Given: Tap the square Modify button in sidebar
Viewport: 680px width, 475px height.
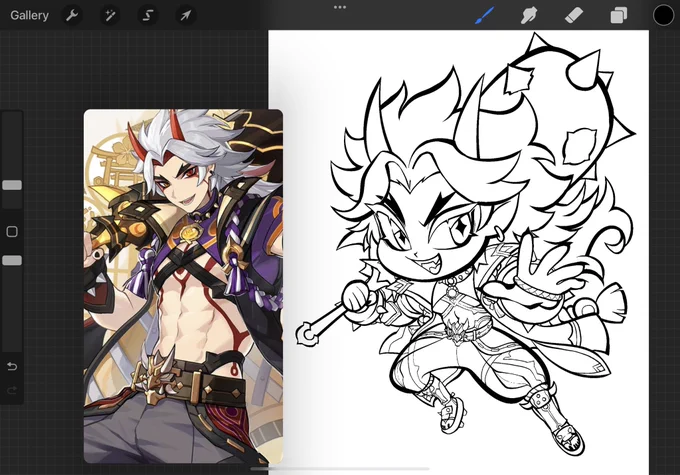Looking at the screenshot, I should coord(12,232).
